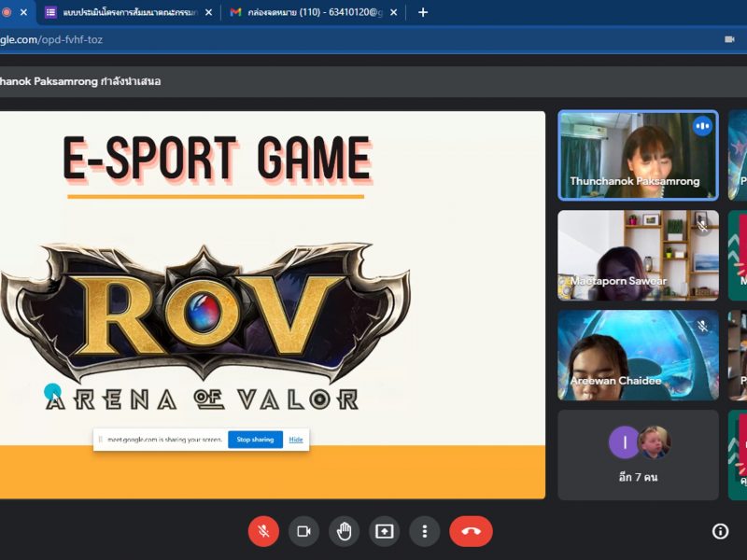Click the Hide link in sharing bar
The height and width of the screenshot is (560, 747).
pos(296,440)
